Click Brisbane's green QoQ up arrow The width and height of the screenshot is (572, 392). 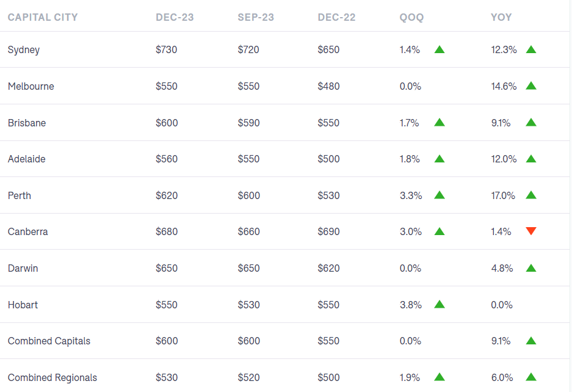440,122
